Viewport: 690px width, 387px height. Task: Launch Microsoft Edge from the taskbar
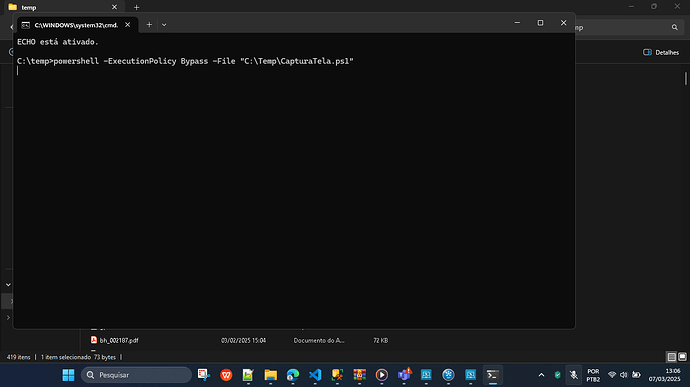pos(293,375)
